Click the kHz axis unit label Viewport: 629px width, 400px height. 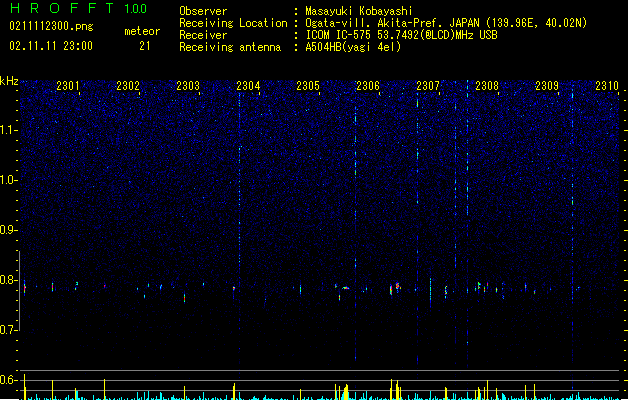click(9, 81)
